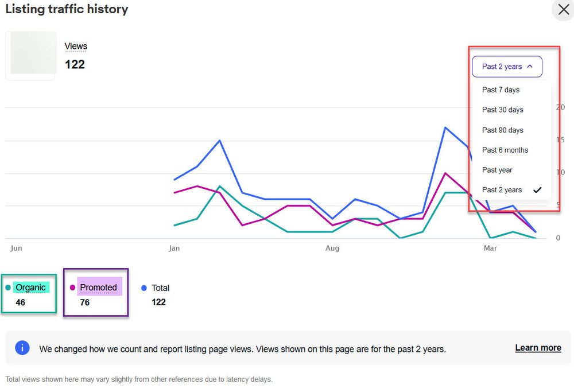Image resolution: width=574 pixels, height=392 pixels.
Task: Select Past 90 days in the menu
Action: tap(503, 130)
